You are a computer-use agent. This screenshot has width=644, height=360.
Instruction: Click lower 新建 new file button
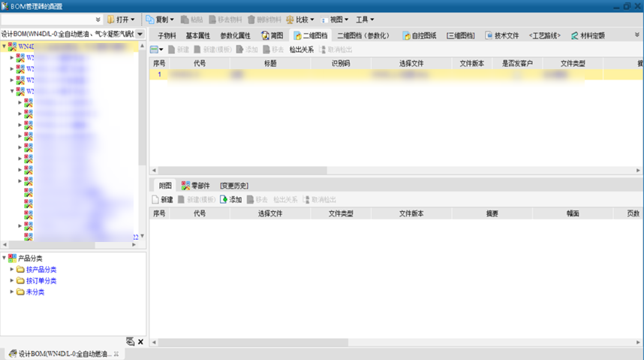(x=163, y=200)
